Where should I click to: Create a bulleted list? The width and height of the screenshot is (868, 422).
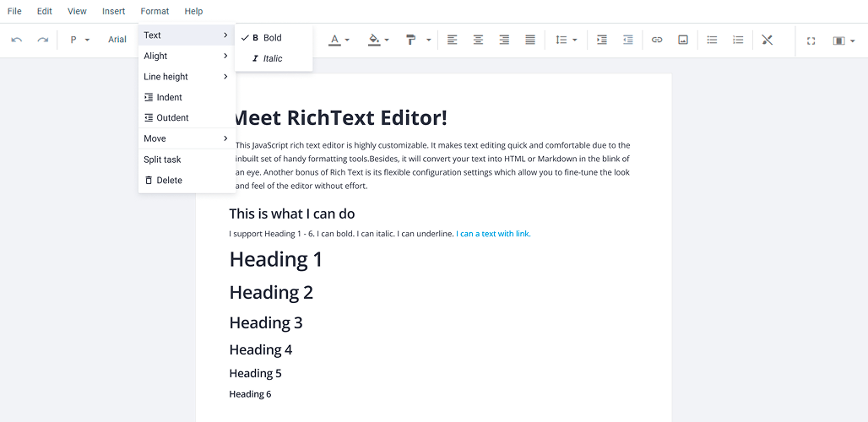pyautogui.click(x=712, y=40)
